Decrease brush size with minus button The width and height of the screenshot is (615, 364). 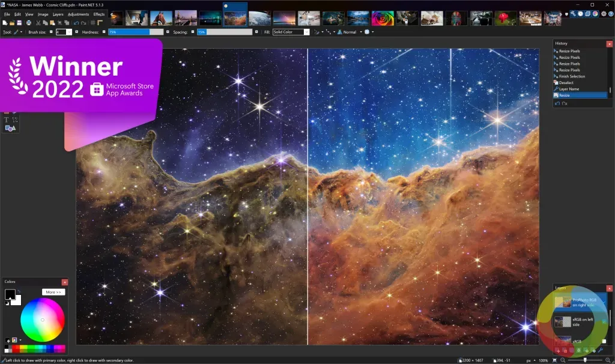(x=51, y=32)
